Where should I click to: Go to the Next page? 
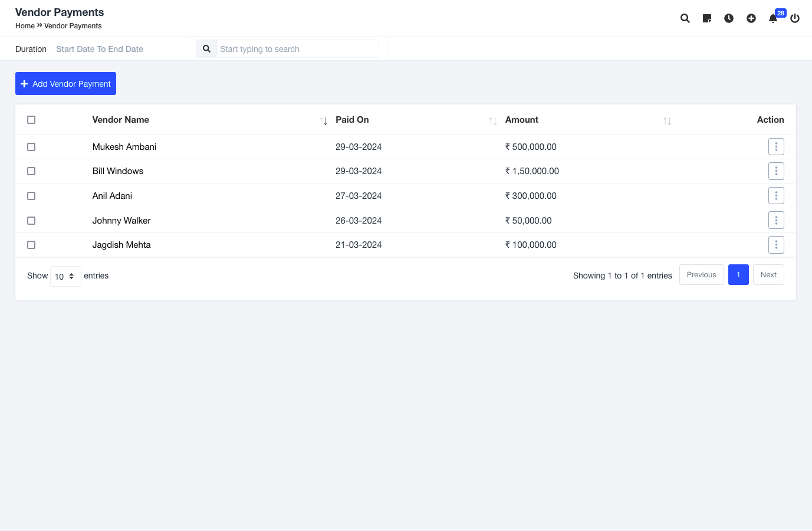click(768, 275)
